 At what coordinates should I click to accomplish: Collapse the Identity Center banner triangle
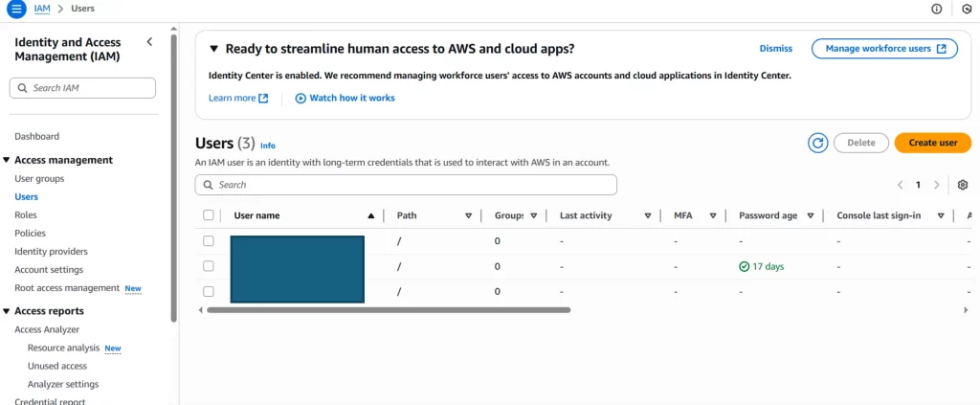pyautogui.click(x=213, y=49)
